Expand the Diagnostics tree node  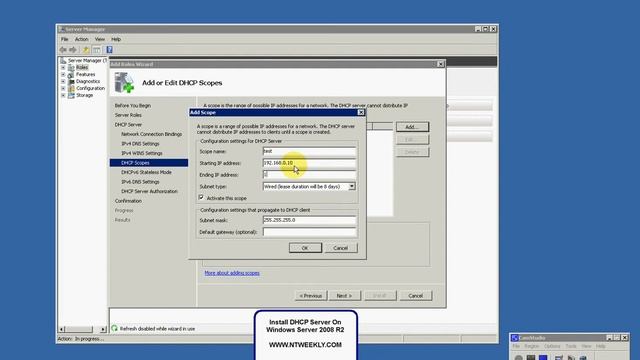tap(63, 82)
